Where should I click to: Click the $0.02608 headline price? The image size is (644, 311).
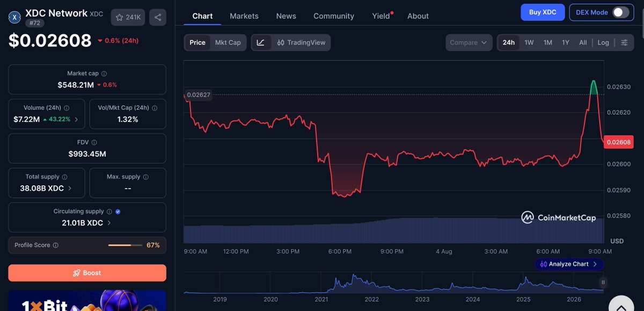pos(50,41)
